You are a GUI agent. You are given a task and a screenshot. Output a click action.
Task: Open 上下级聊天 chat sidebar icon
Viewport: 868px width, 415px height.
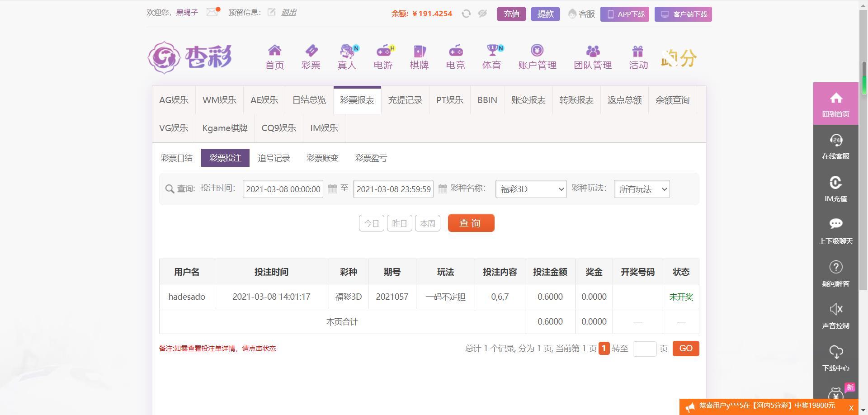836,224
